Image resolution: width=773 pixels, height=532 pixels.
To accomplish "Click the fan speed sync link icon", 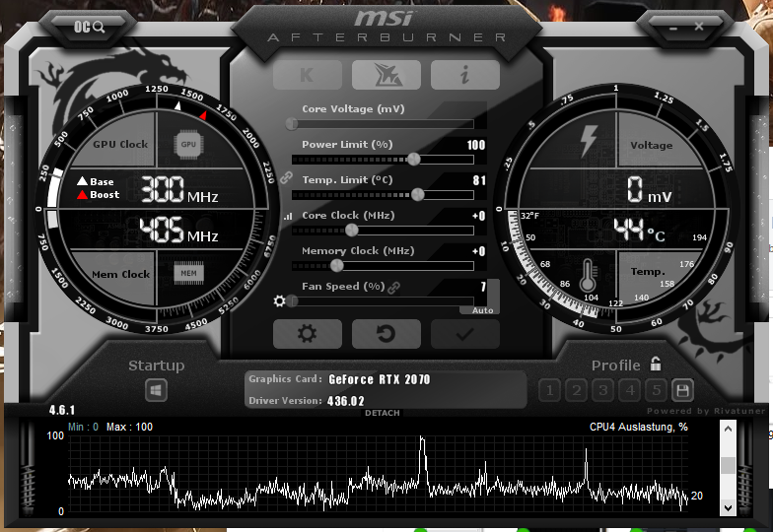I will (x=394, y=288).
